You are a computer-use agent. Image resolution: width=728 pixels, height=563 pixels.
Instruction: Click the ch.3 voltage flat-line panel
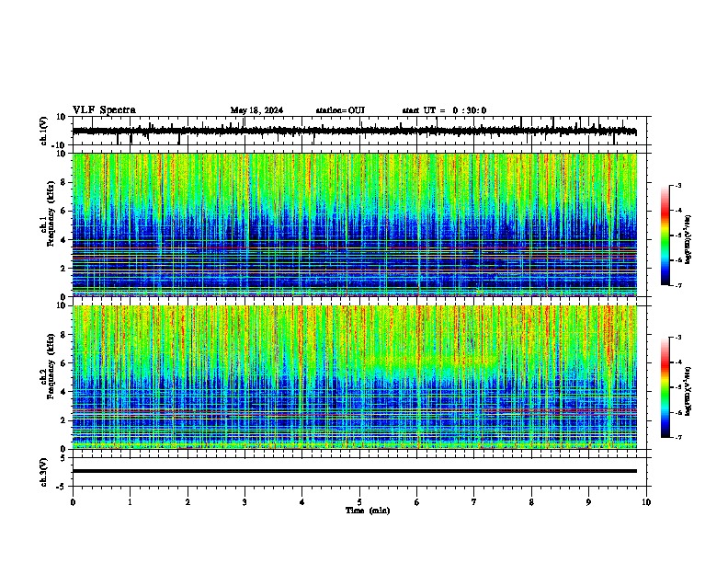click(361, 472)
